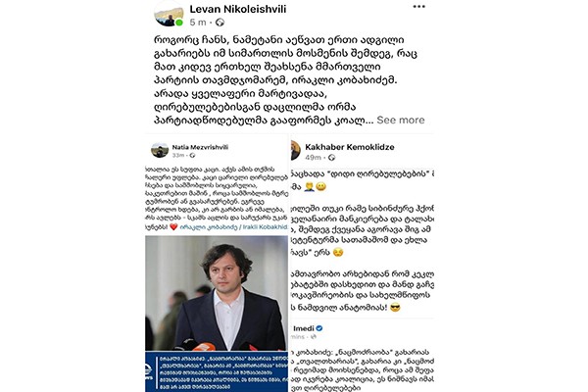The height and width of the screenshot is (392, 588).
Task: Open Kakhaber Kemoklidze's avatar
Action: point(296,150)
